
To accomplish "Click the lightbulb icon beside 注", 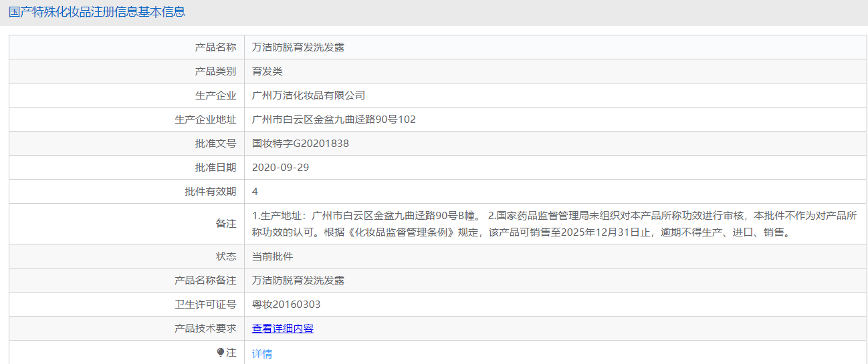I will coord(221,353).
